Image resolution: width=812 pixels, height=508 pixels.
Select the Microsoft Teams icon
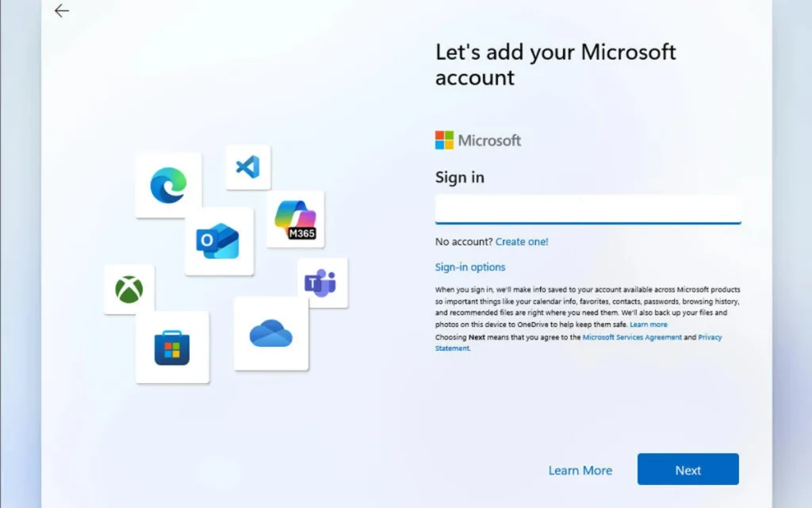pos(320,283)
